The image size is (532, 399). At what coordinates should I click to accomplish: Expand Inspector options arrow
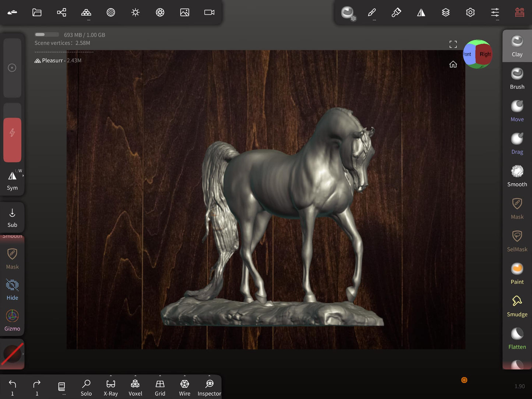point(209,376)
